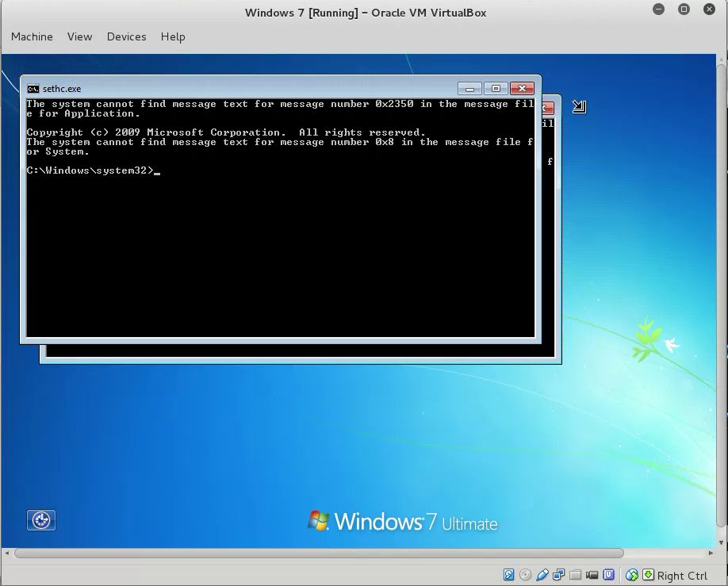Image resolution: width=728 pixels, height=586 pixels.
Task: Click the vertical scrollbar of the VM view
Action: pos(721,295)
